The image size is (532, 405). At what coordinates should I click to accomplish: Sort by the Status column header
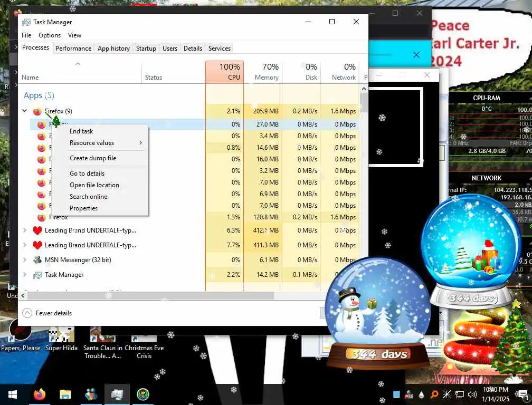173,72
